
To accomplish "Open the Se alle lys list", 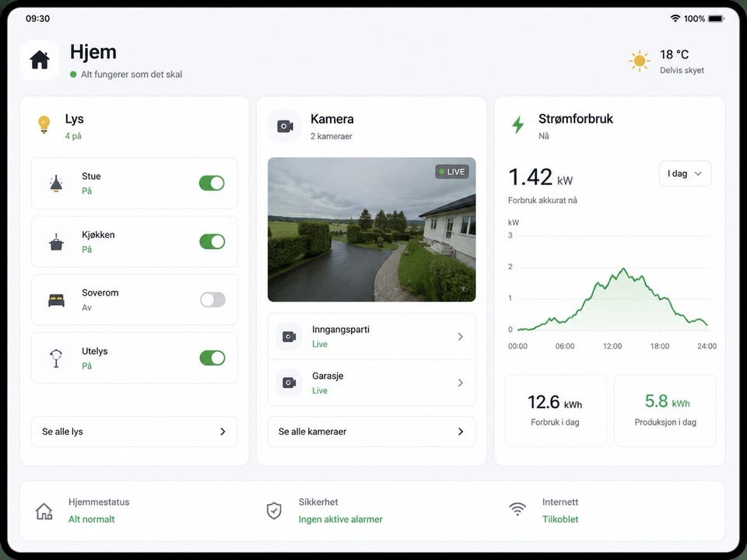I will [x=135, y=432].
